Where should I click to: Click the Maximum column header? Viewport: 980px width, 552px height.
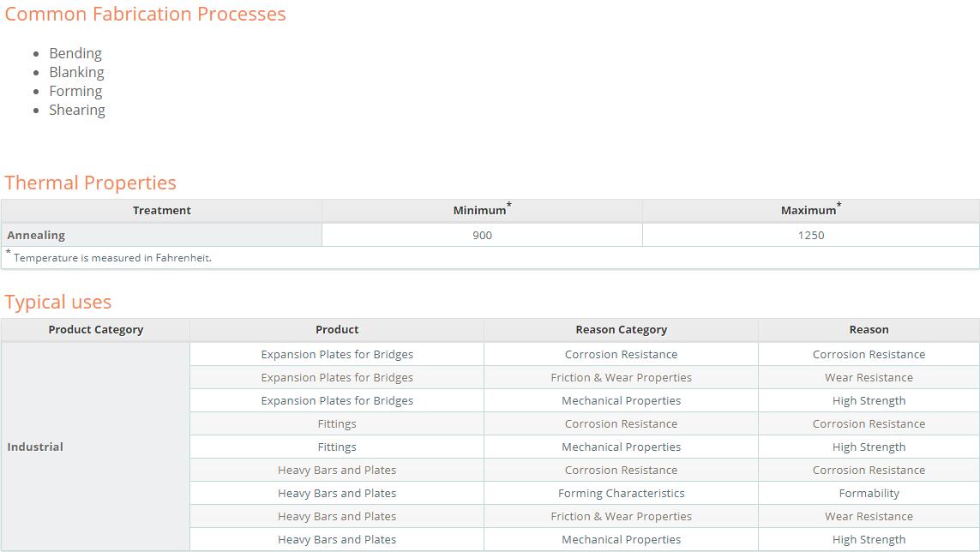(x=810, y=211)
